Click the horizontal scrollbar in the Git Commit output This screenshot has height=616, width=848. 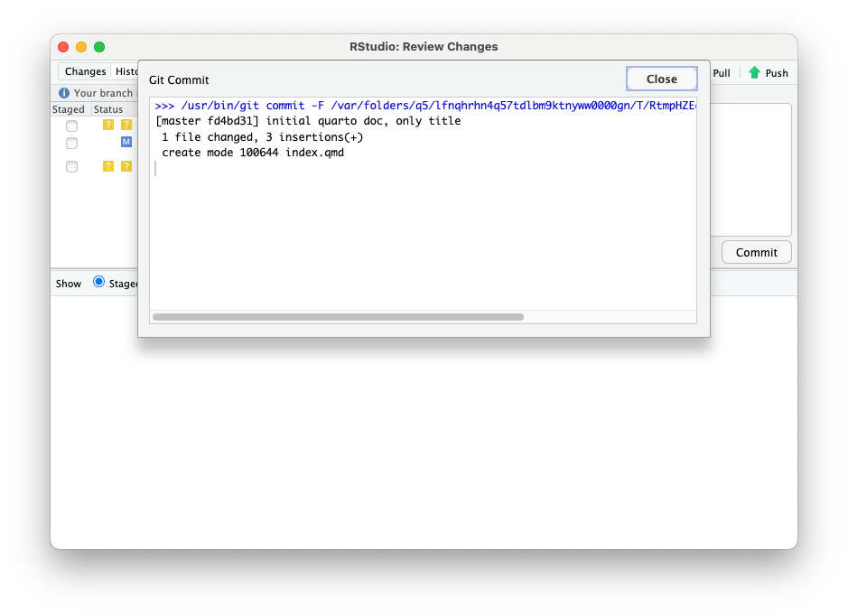pyautogui.click(x=338, y=317)
